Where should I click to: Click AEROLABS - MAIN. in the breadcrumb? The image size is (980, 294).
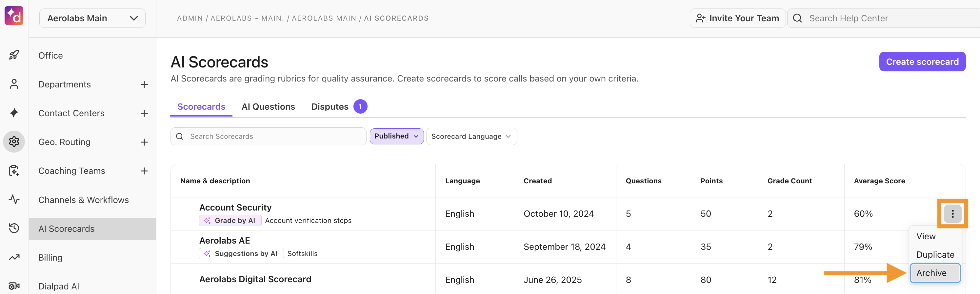[247, 18]
